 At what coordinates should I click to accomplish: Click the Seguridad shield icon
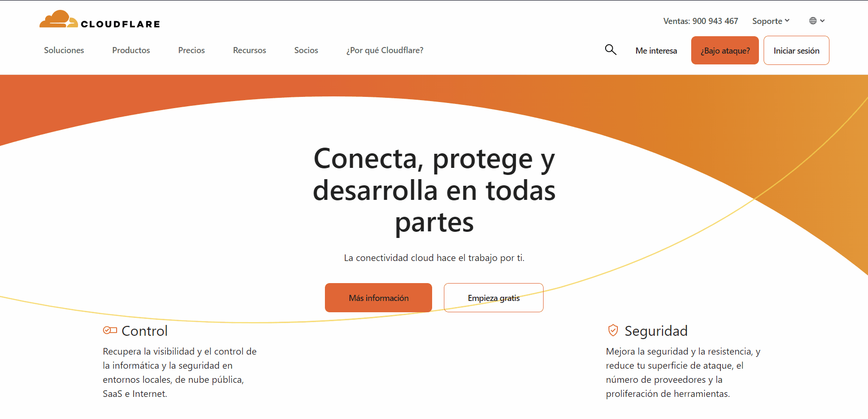click(x=613, y=331)
